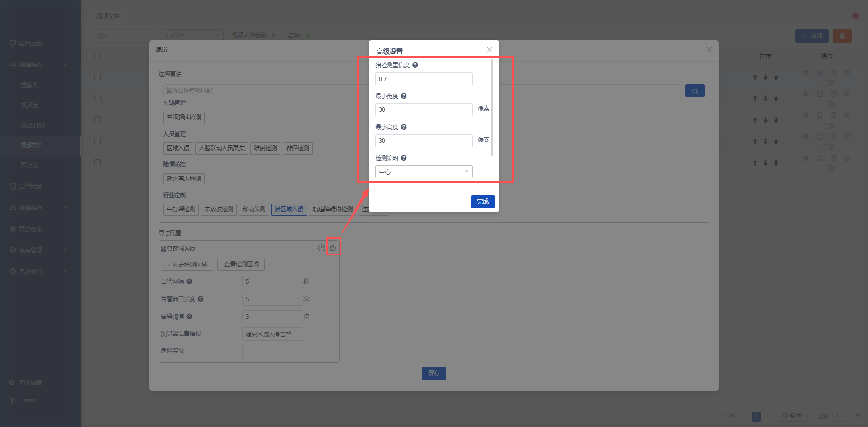Image resolution: width=868 pixels, height=427 pixels.
Task: Move first video file row up
Action: (x=755, y=77)
